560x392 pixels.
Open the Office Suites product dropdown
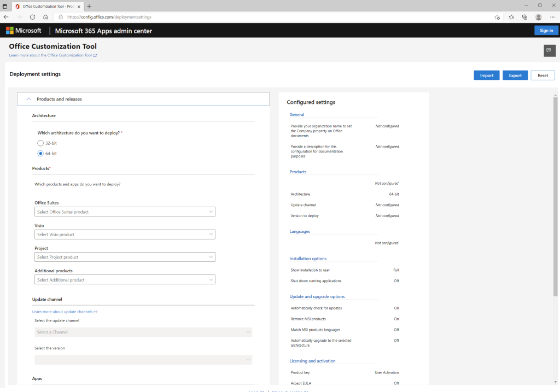125,212
